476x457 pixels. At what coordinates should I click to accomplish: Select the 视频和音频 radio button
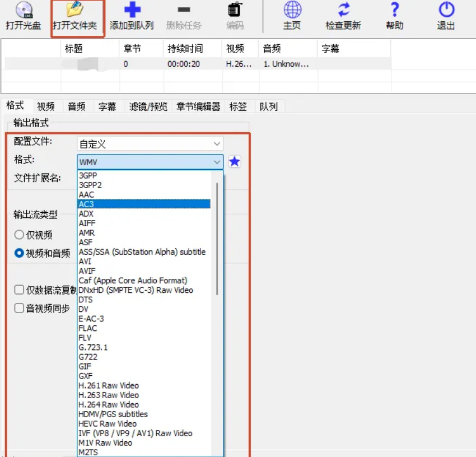(19, 253)
